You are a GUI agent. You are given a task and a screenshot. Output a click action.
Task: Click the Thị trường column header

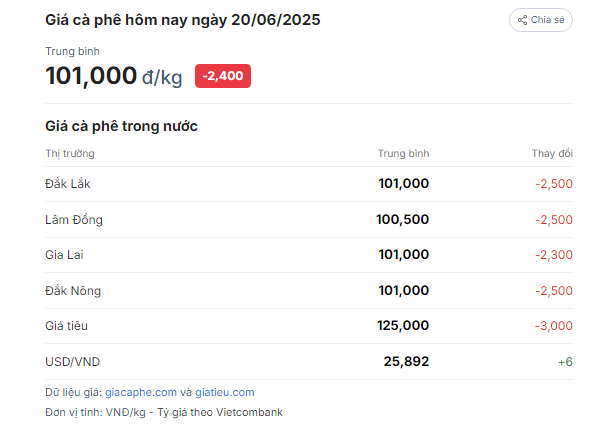pyautogui.click(x=70, y=153)
